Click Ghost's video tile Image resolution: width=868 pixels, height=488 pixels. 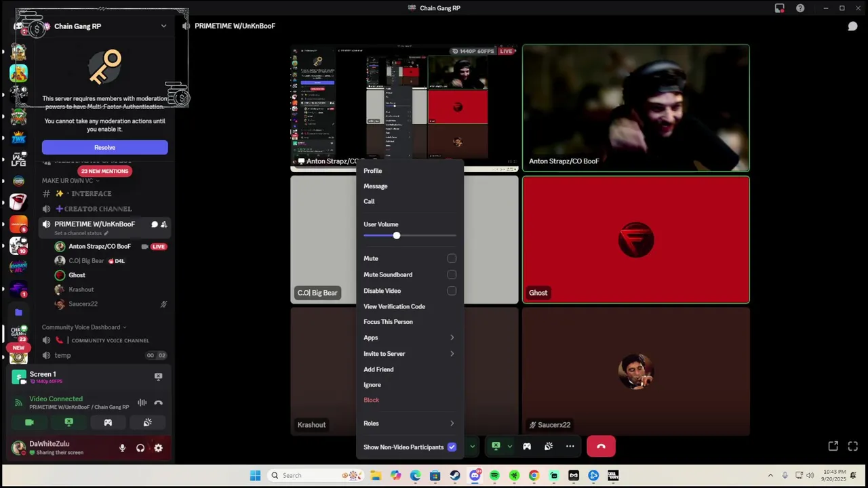(x=636, y=239)
